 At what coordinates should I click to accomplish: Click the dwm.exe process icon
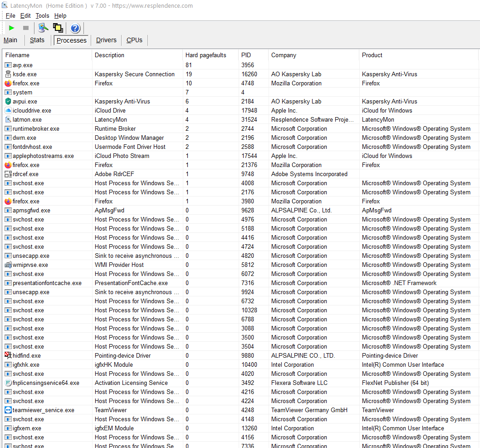tap(8, 138)
